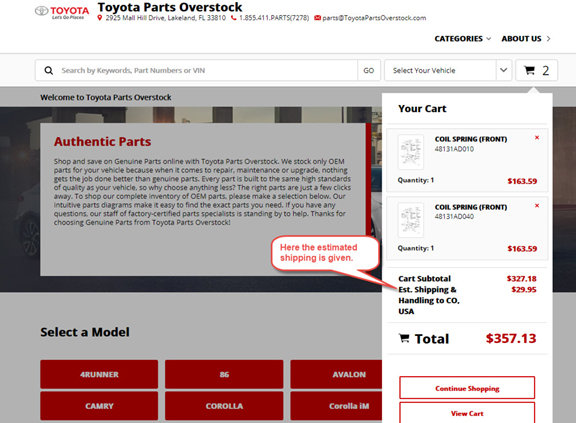Select the CAMRY model button
The image size is (576, 423).
(x=99, y=406)
